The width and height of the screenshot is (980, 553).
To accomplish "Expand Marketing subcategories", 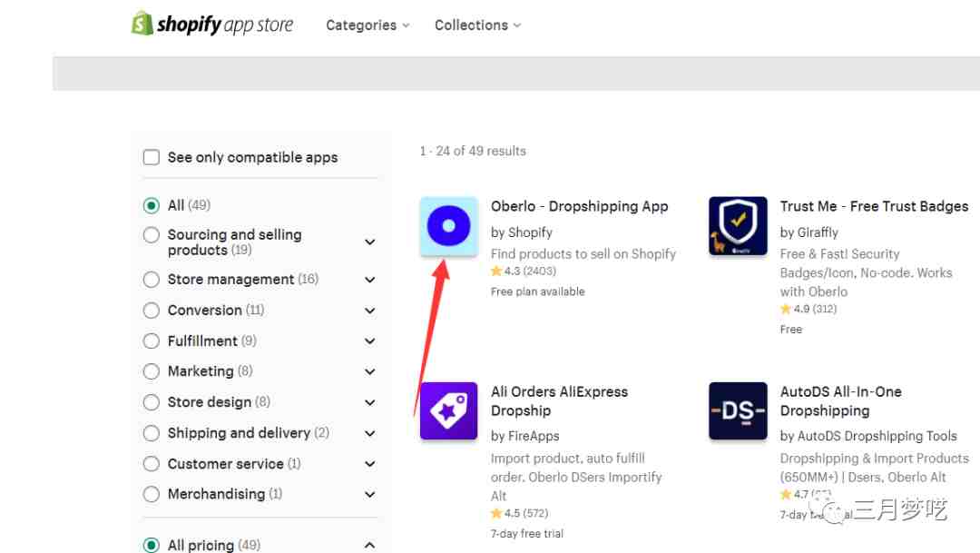I will tap(370, 372).
